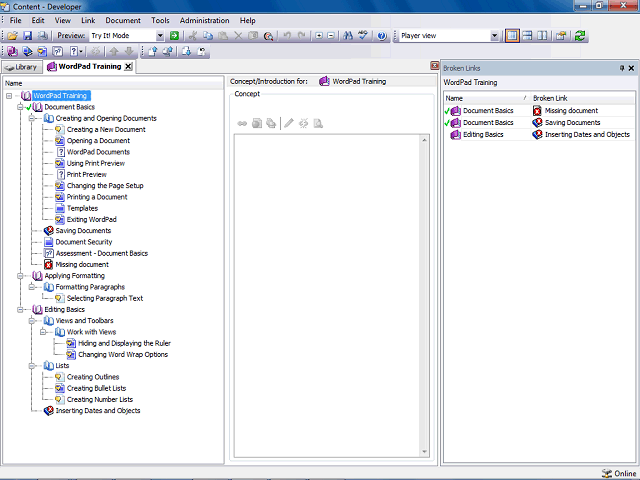Open the Link menu

[x=88, y=20]
